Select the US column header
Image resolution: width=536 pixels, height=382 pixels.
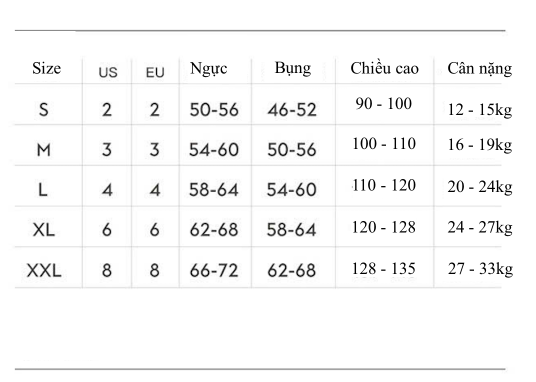tap(108, 73)
